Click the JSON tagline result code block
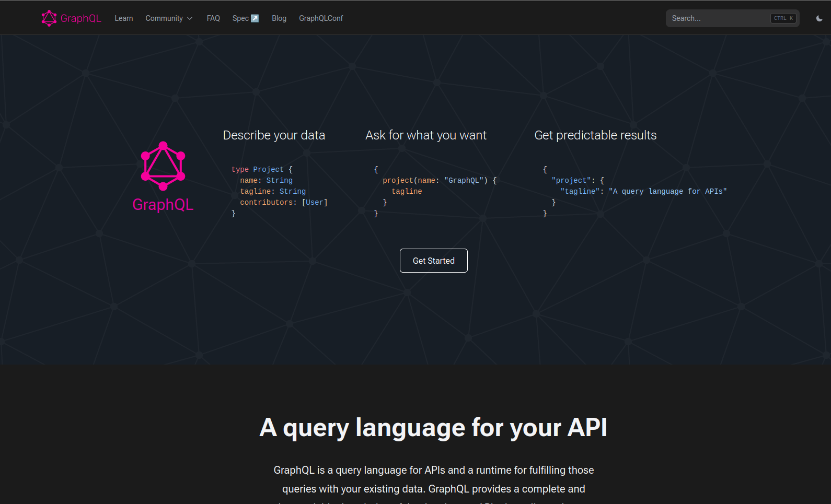Image resolution: width=831 pixels, height=504 pixels. click(x=634, y=191)
